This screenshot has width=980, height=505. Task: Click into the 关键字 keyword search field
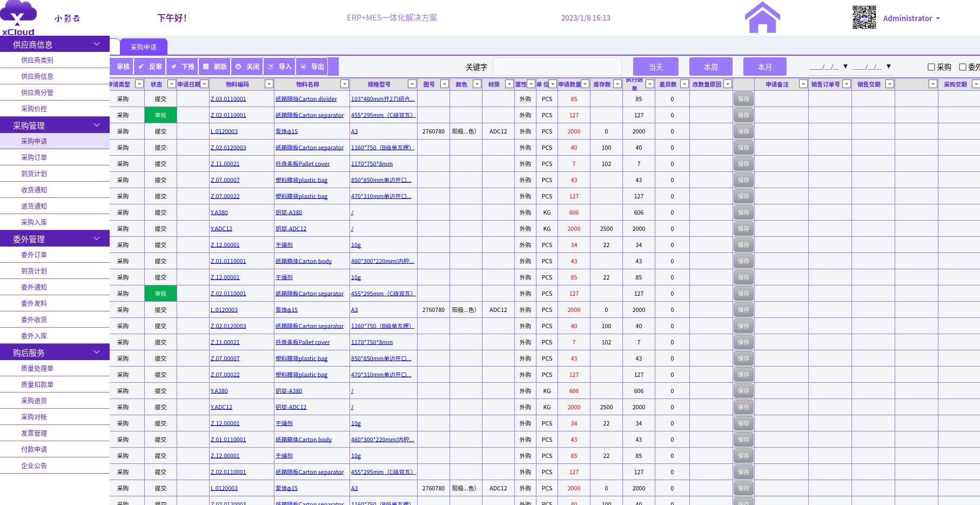point(558,67)
